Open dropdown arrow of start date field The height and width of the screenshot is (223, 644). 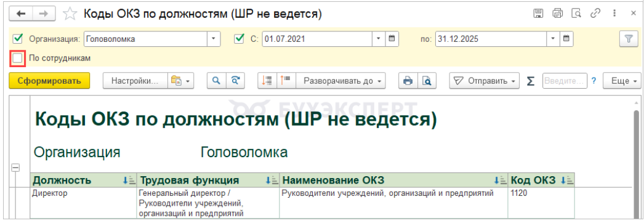pyautogui.click(x=379, y=39)
